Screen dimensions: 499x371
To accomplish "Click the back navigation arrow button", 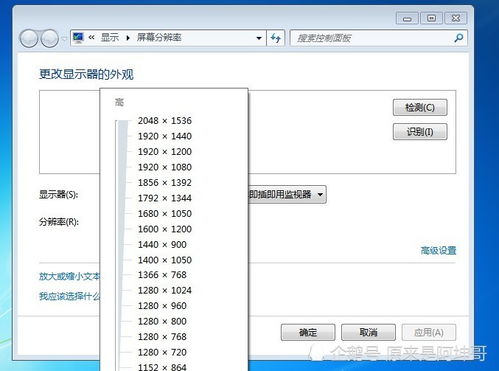I will click(x=29, y=38).
